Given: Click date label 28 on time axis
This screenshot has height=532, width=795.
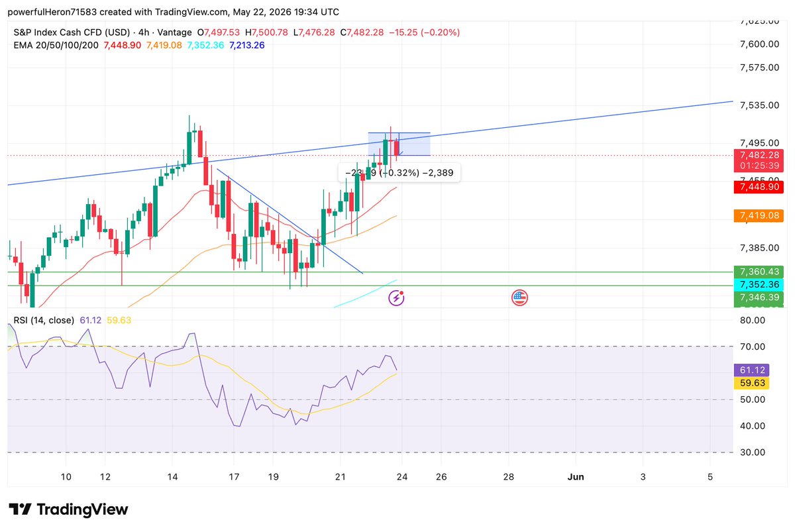Looking at the screenshot, I should 508,477.
